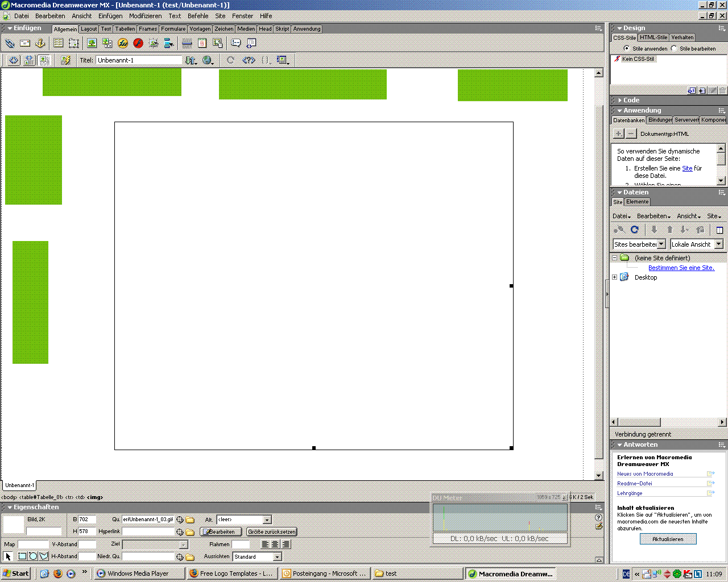The height and width of the screenshot is (582, 728).
Task: Click the image width B field
Action: (x=87, y=519)
